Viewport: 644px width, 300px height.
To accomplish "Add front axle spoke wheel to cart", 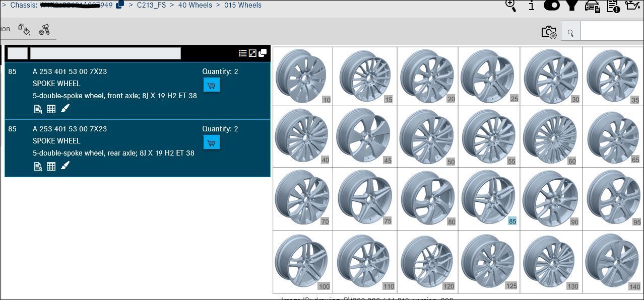I will click(212, 85).
